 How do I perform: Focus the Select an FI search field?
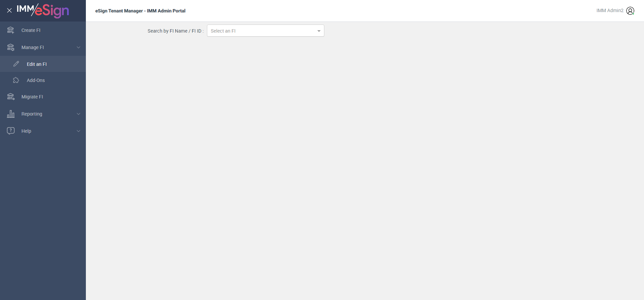click(266, 31)
